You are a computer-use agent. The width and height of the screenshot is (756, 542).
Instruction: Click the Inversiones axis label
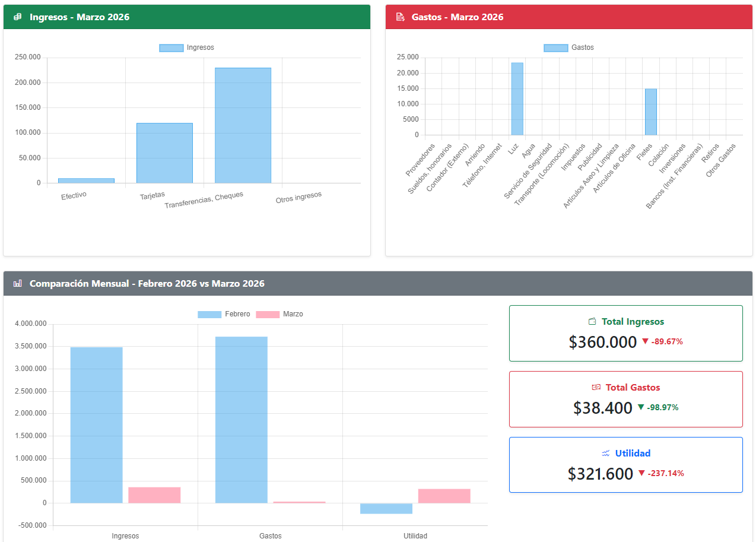click(x=673, y=158)
